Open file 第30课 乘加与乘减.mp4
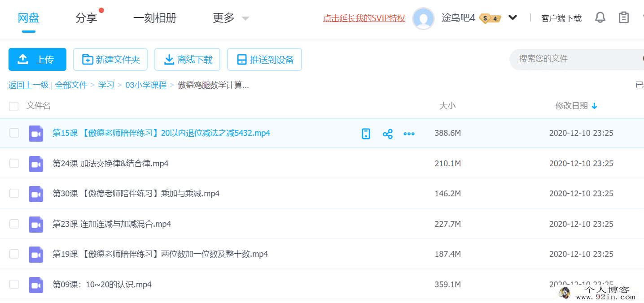The image size is (644, 303). point(136,194)
